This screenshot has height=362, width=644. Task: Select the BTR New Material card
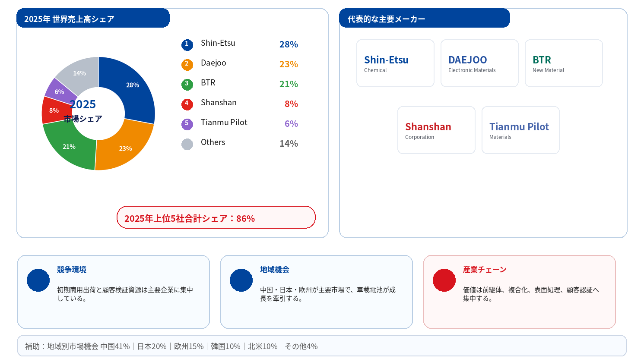click(x=564, y=63)
